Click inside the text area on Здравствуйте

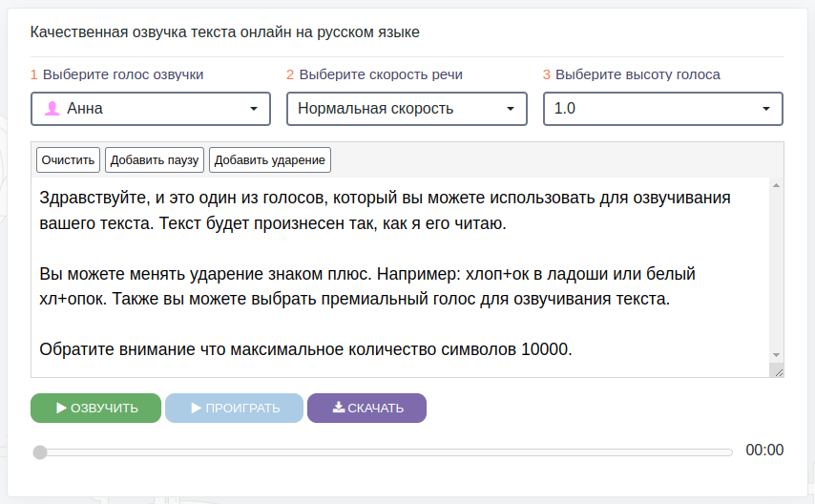coord(95,198)
